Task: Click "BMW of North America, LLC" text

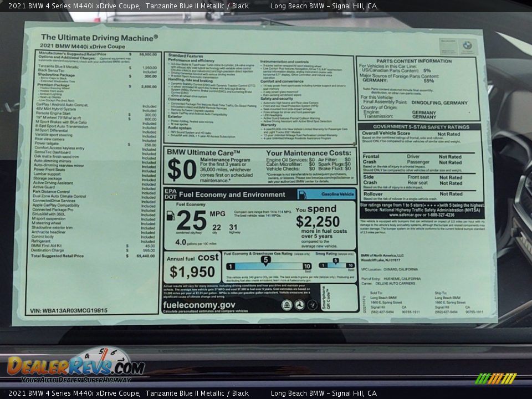Action: [x=382, y=255]
